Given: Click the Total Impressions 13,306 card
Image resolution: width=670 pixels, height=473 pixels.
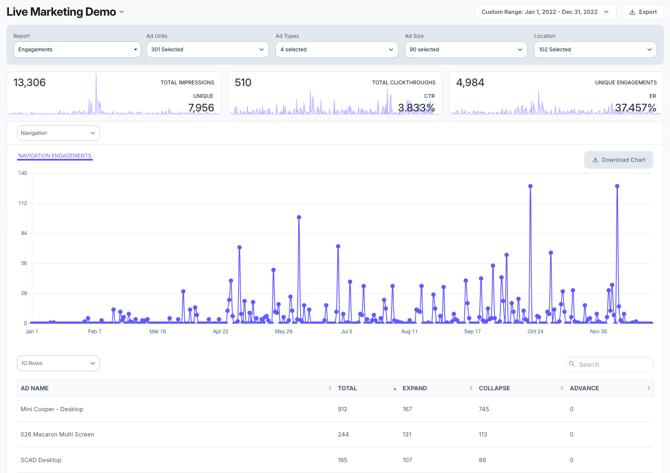Looking at the screenshot, I should tap(114, 94).
